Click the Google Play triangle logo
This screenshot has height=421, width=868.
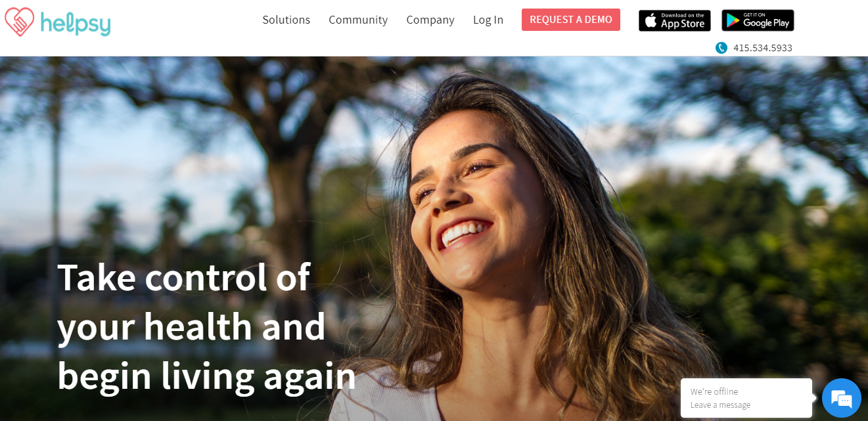click(x=733, y=21)
